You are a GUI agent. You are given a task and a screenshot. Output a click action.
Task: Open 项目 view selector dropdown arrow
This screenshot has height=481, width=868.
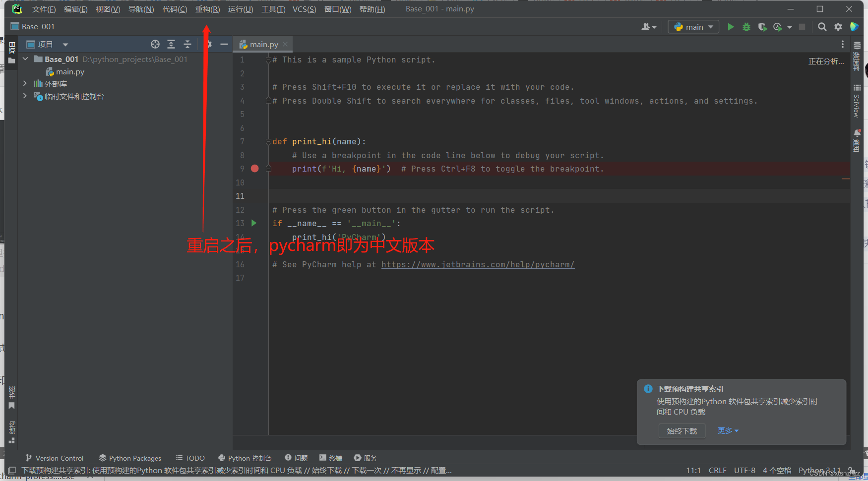[x=65, y=45]
